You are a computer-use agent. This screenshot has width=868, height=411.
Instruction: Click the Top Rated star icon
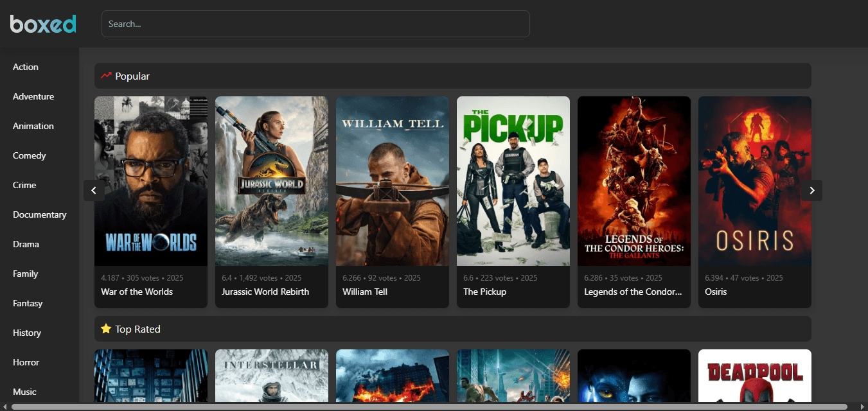click(106, 329)
